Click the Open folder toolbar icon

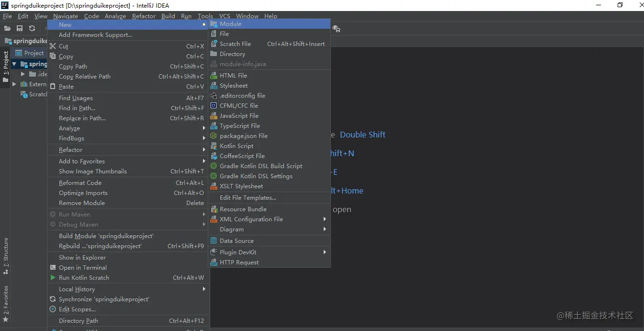[8, 29]
